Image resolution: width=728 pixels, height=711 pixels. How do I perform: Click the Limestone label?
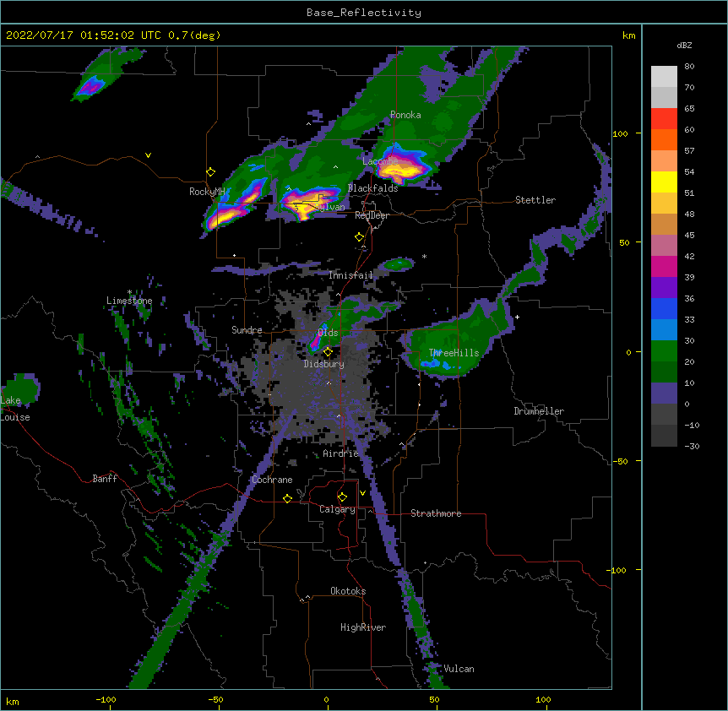point(129,301)
